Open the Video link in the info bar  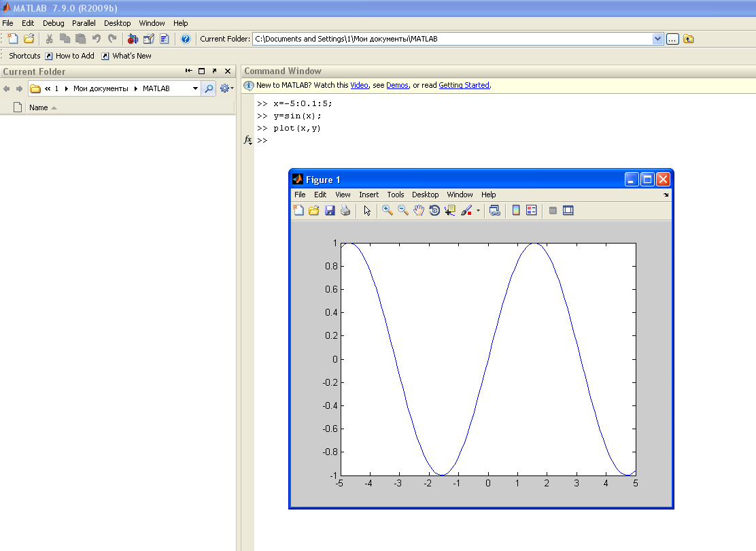click(359, 85)
